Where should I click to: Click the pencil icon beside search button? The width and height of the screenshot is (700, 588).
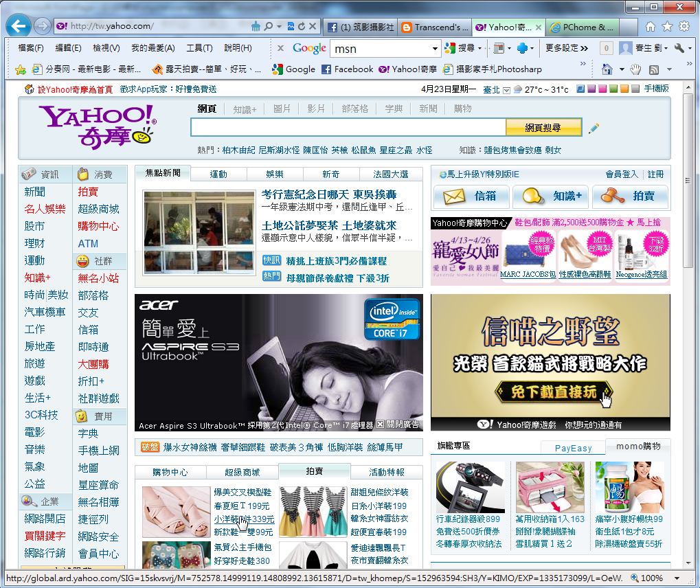click(594, 128)
